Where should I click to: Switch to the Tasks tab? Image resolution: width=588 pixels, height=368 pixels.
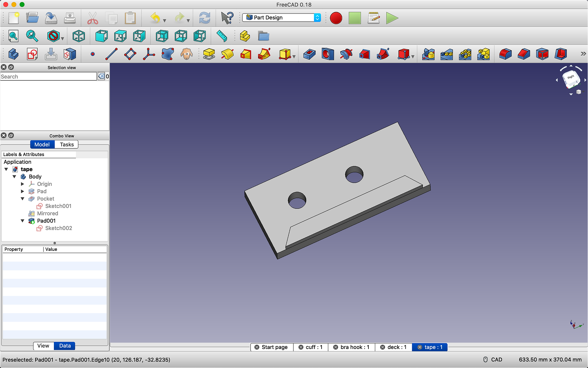click(66, 144)
